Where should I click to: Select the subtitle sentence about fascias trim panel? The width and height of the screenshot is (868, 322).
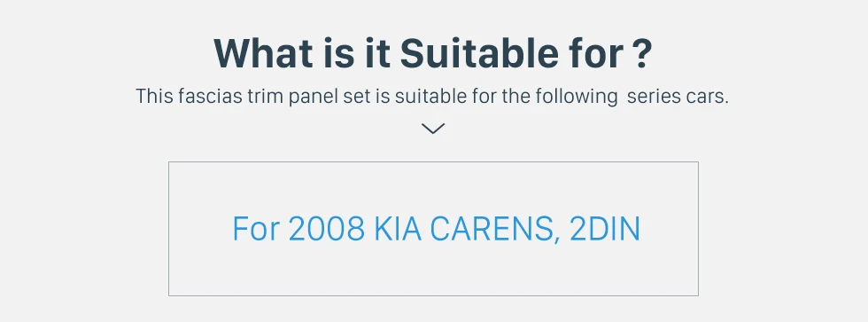432,97
